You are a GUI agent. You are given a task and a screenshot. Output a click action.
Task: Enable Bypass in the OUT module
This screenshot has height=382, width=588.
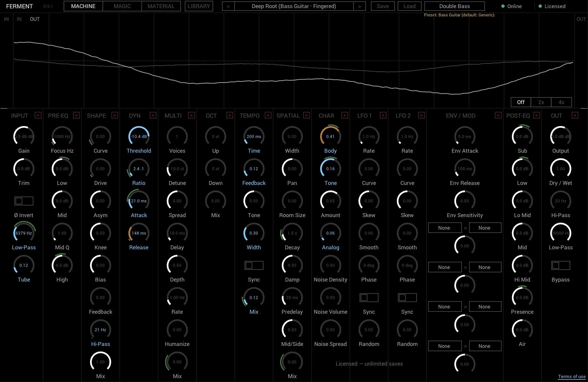(x=560, y=265)
